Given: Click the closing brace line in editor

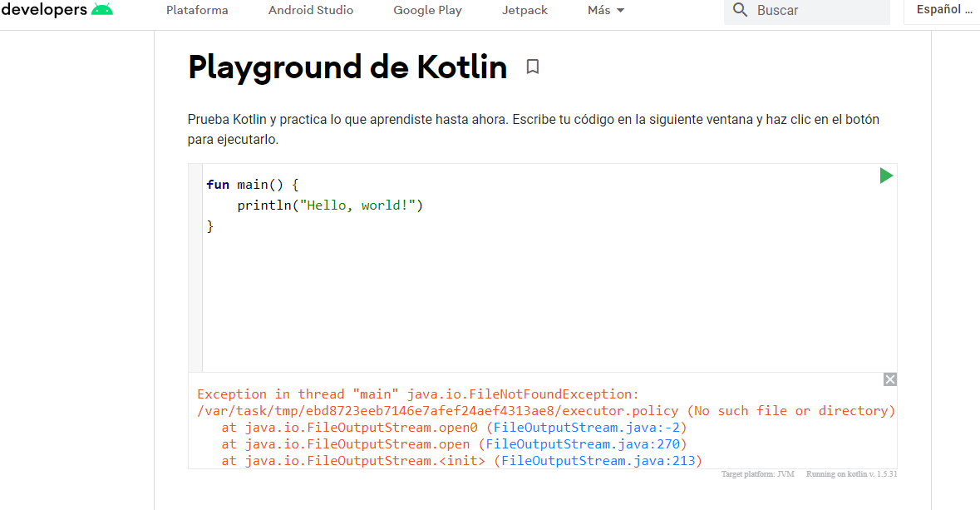Looking at the screenshot, I should tap(210, 226).
